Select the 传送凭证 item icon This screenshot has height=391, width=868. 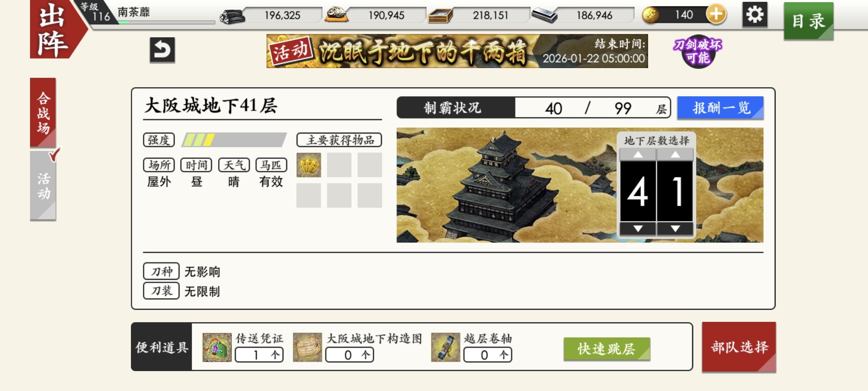[217, 348]
